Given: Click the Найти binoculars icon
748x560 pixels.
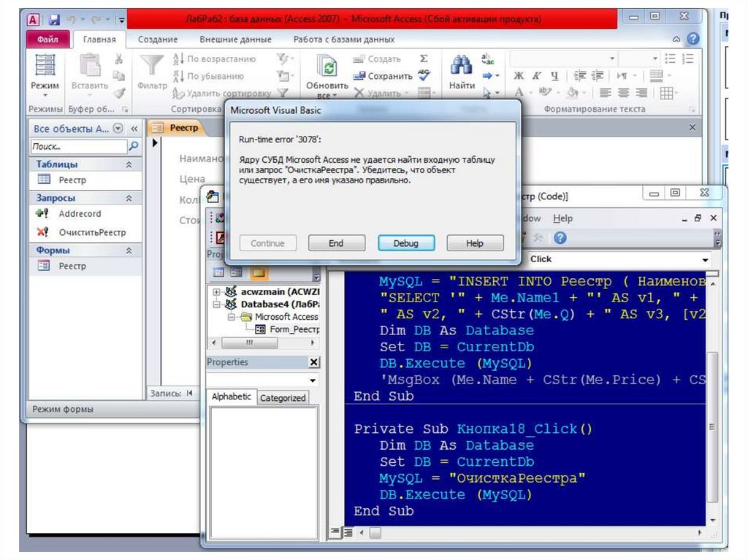Looking at the screenshot, I should coord(461,66).
